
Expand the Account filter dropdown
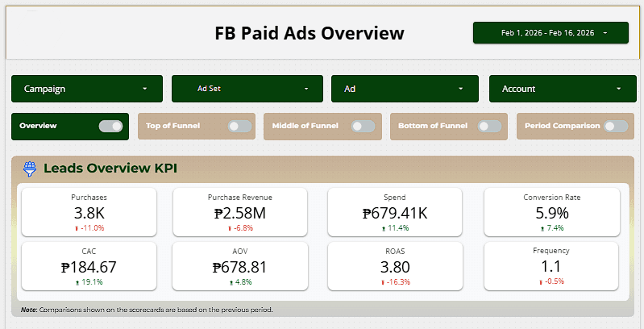(x=563, y=89)
